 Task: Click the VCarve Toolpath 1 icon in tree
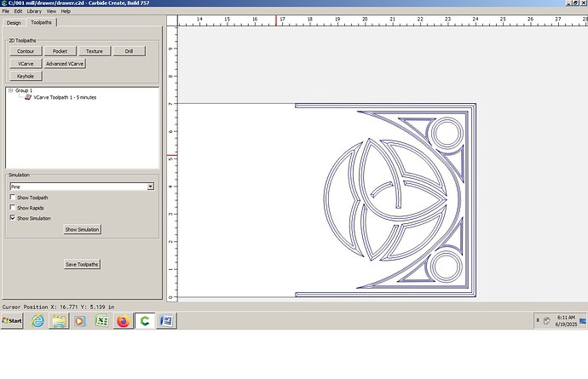coord(28,97)
